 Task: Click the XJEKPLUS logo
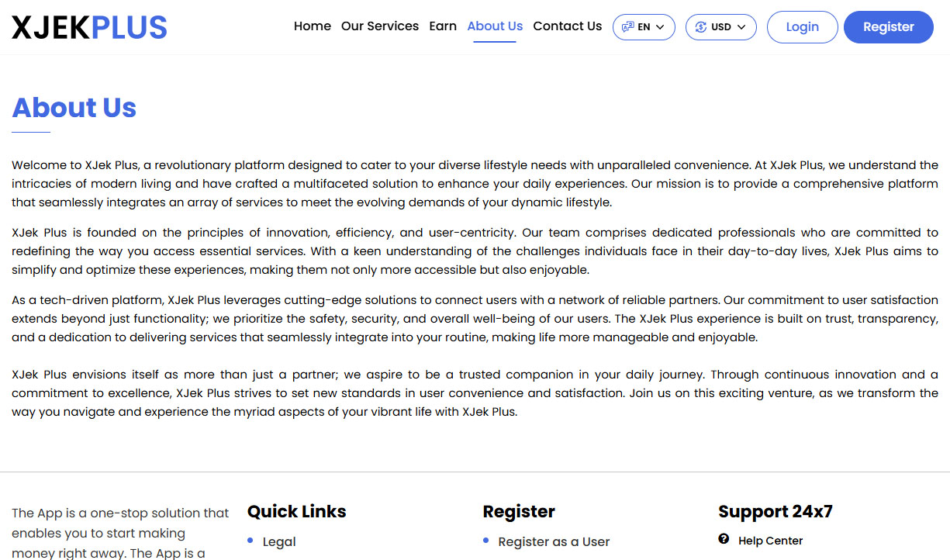(x=88, y=26)
